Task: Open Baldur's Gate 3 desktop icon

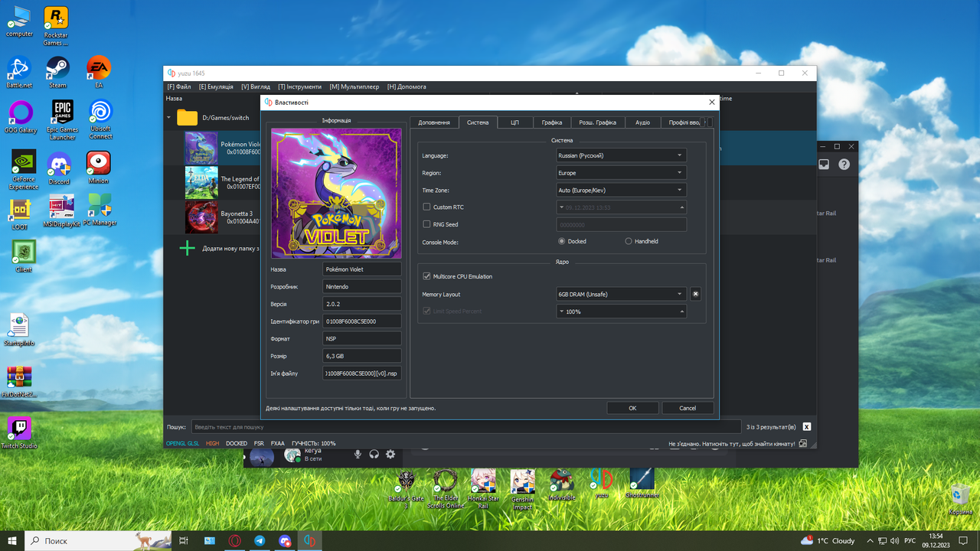Action: click(406, 488)
